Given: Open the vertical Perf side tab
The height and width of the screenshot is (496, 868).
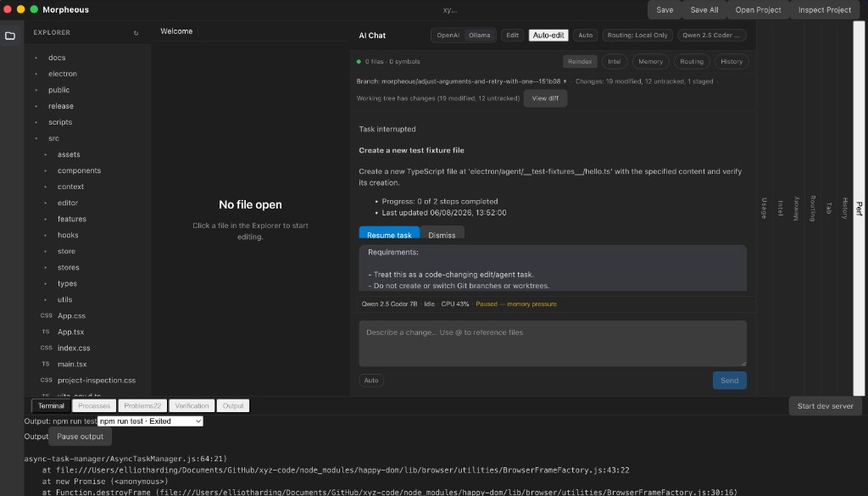Looking at the screenshot, I should coord(859,208).
